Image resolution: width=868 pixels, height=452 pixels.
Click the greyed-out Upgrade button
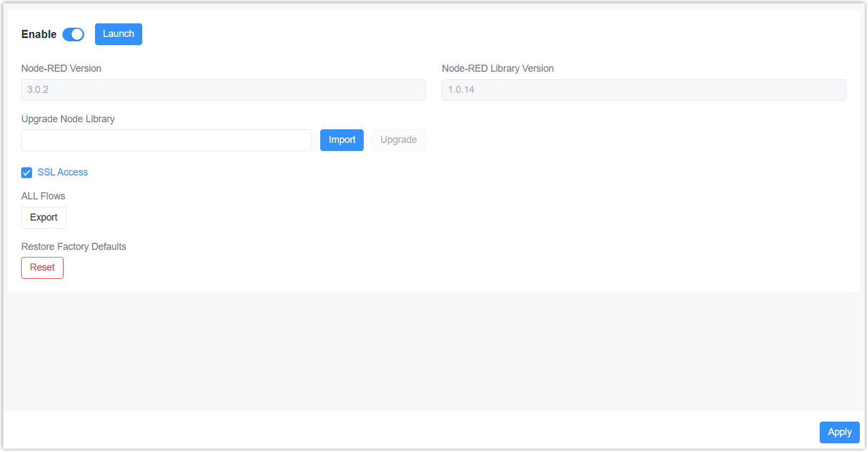click(398, 140)
